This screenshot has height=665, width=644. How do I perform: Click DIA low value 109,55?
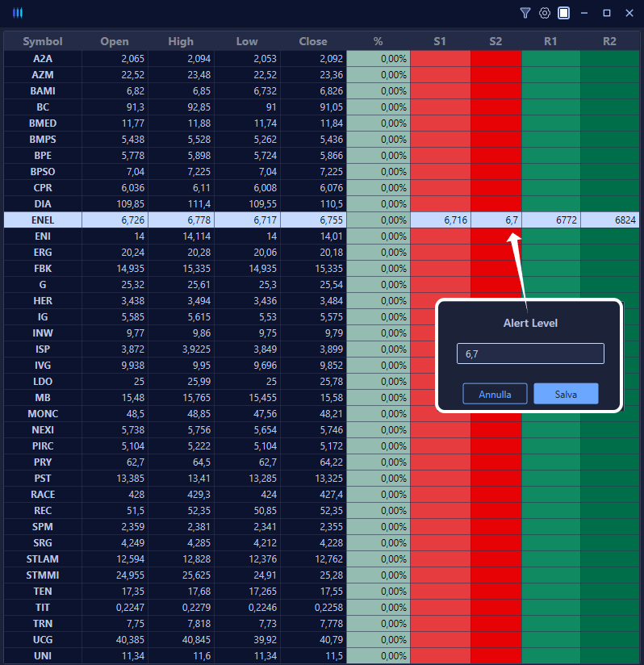coord(247,204)
